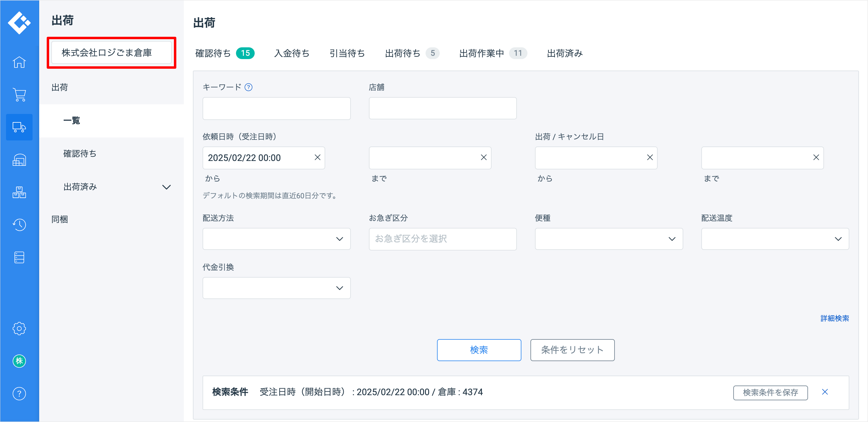Open the 詳細検索 link
The height and width of the screenshot is (422, 868).
tap(835, 318)
